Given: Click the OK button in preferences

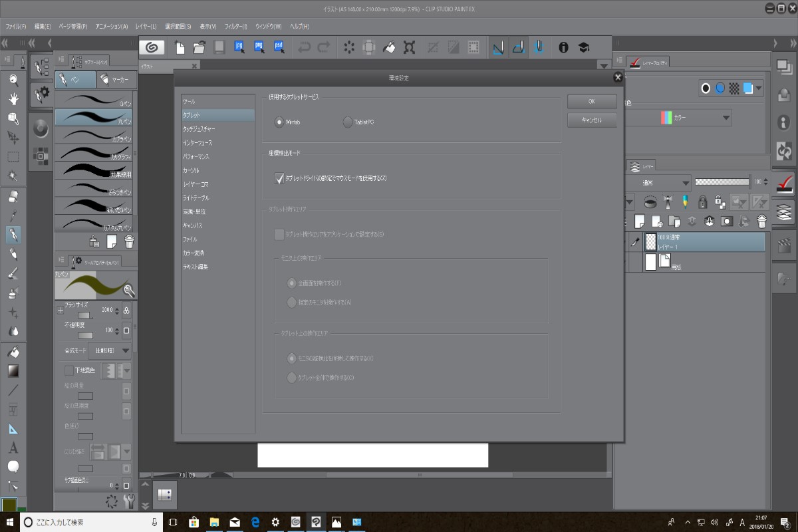Looking at the screenshot, I should click(x=592, y=102).
